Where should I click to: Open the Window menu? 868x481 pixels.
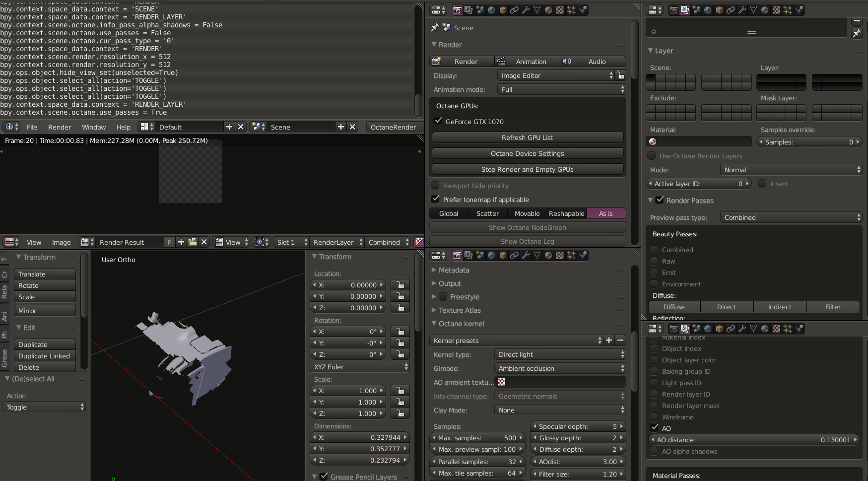(94, 127)
